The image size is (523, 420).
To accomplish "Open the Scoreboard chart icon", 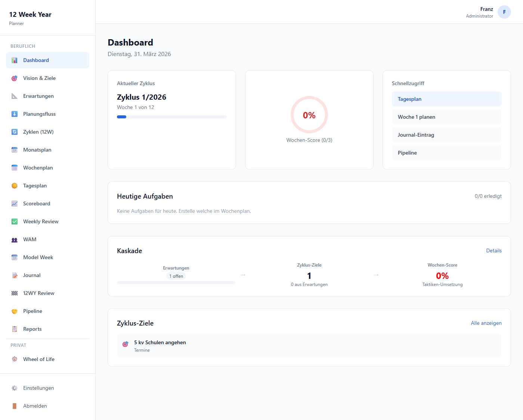I will tap(14, 203).
